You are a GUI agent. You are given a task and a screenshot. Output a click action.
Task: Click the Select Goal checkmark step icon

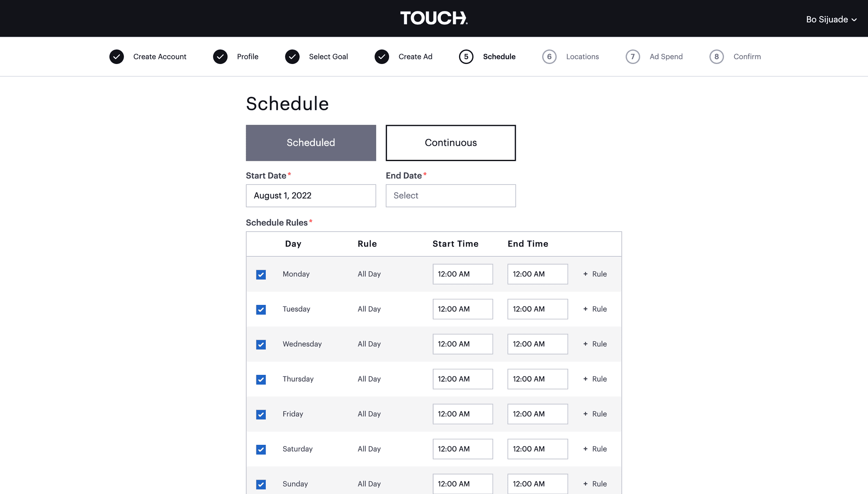coord(292,57)
